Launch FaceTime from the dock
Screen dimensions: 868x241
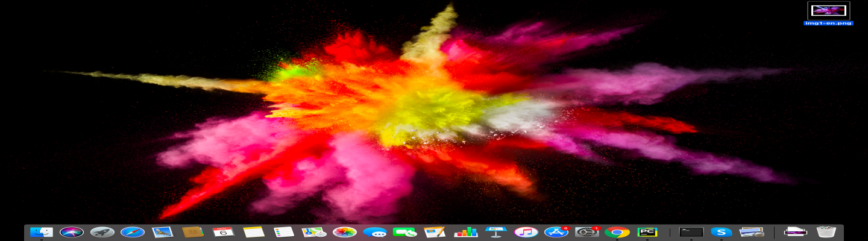click(405, 232)
